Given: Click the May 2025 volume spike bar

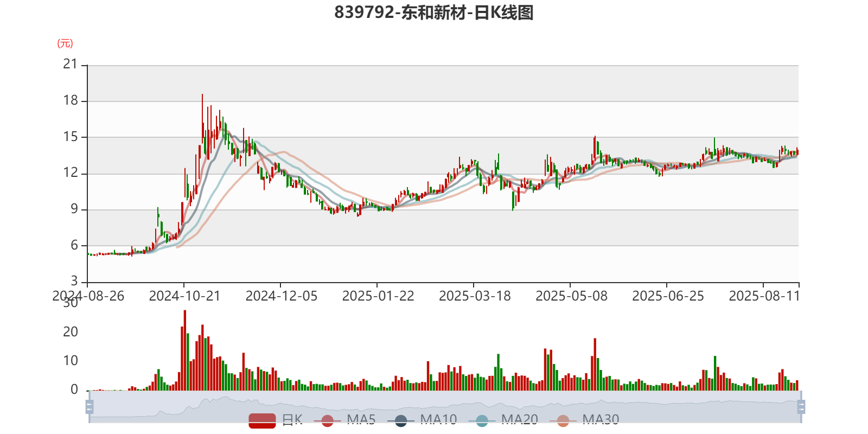Looking at the screenshot, I should click(x=595, y=365).
